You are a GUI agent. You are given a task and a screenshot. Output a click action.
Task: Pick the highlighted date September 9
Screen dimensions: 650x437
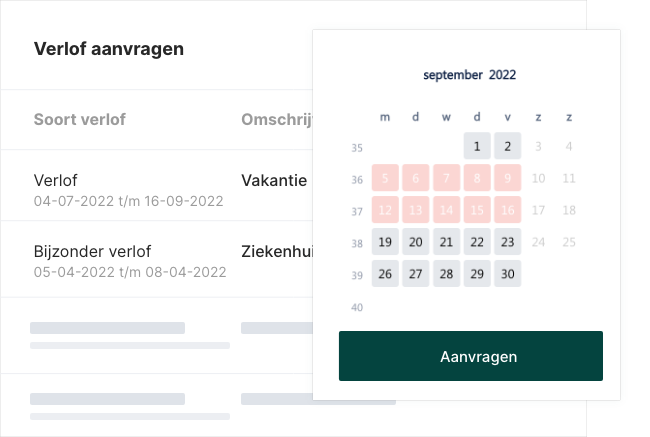pyautogui.click(x=508, y=179)
